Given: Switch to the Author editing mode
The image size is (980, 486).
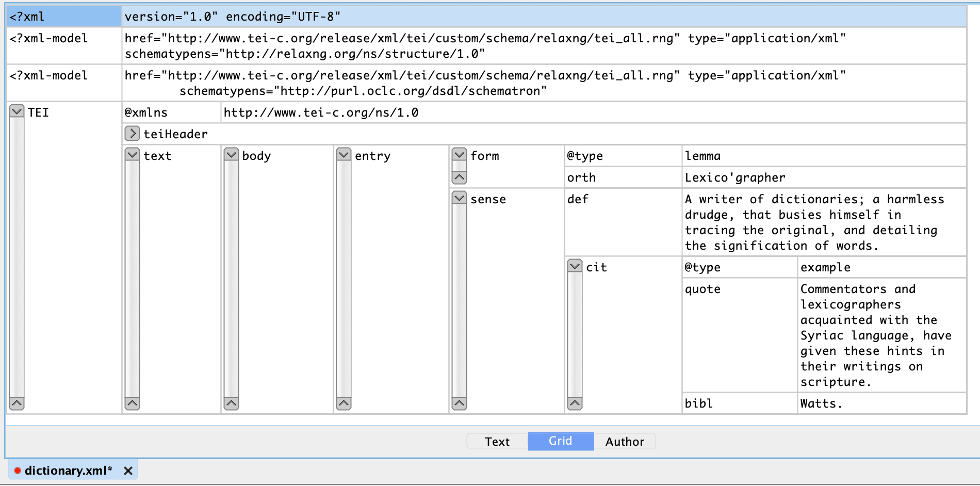Looking at the screenshot, I should pos(624,442).
